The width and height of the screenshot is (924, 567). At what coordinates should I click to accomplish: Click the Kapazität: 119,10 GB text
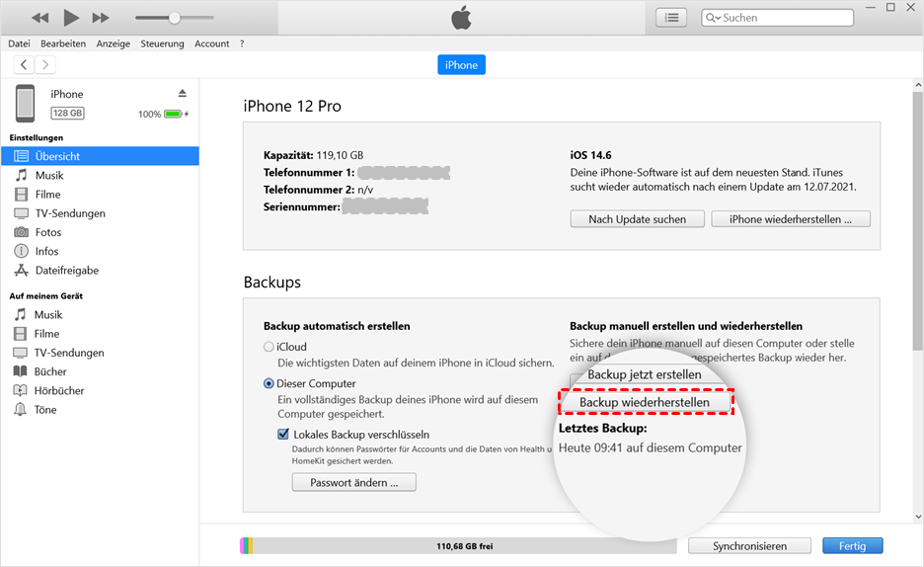pos(314,155)
